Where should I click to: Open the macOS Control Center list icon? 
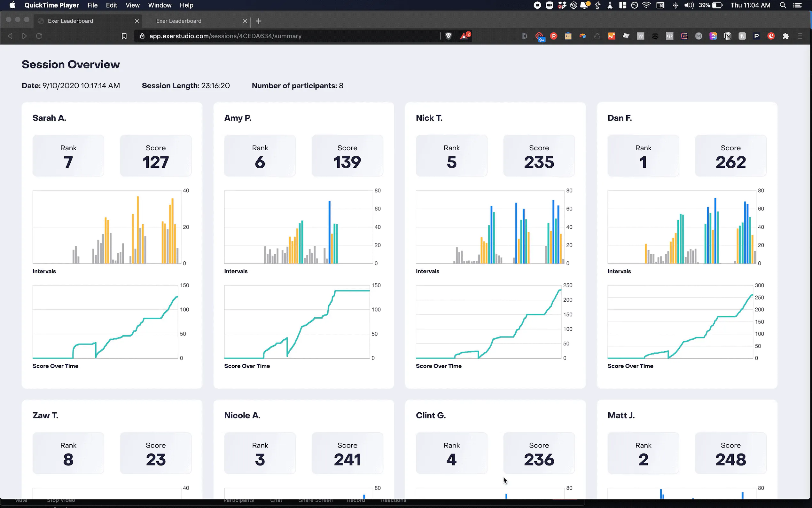(x=798, y=5)
